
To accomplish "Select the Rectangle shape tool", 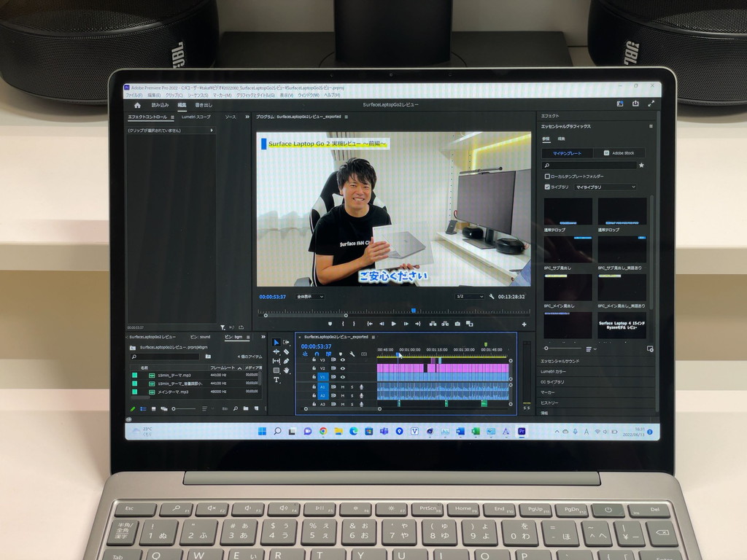I will pyautogui.click(x=276, y=370).
